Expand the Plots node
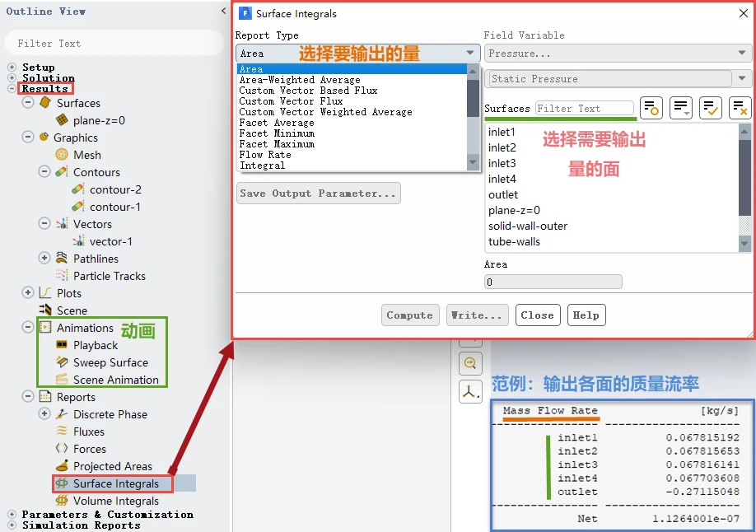756x532 pixels. (x=28, y=293)
